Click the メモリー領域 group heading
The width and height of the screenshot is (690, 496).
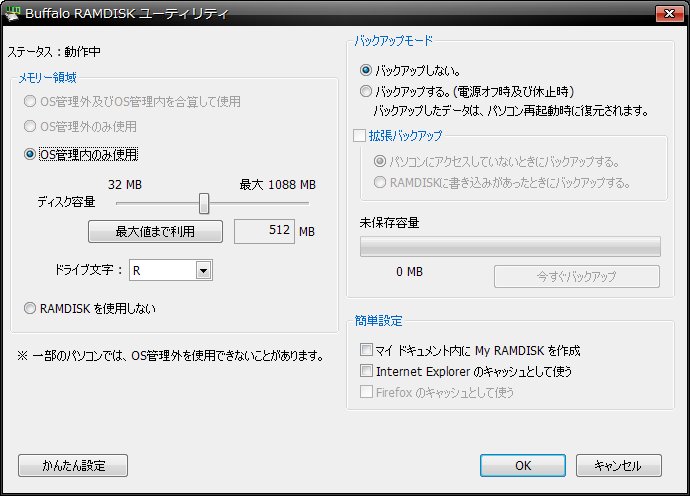(48, 78)
